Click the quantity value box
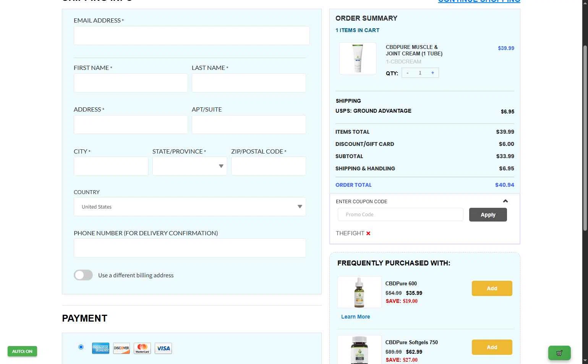This screenshot has height=364, width=588. pos(420,73)
